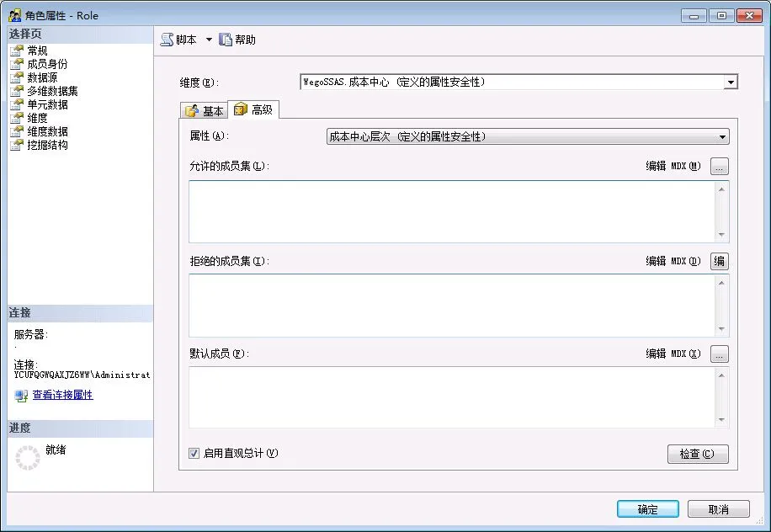Click the icon beside 多维数据集

pos(17,91)
